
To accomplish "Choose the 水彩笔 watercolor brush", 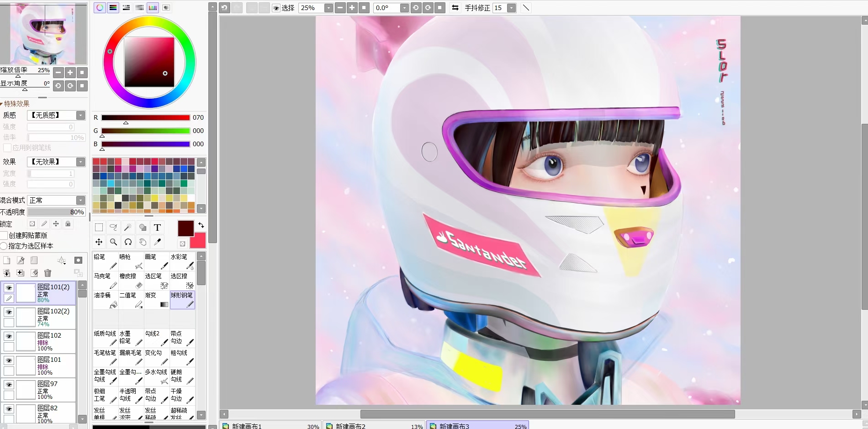I will 182,262.
